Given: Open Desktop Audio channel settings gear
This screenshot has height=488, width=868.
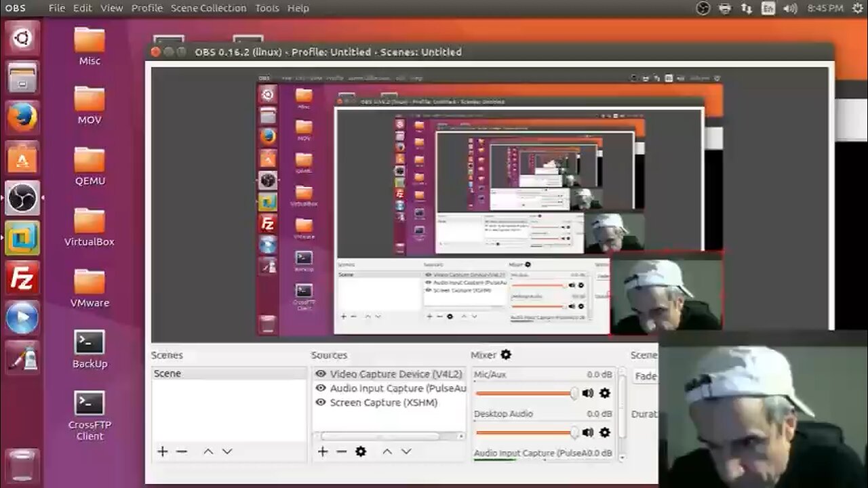Looking at the screenshot, I should click(x=605, y=432).
